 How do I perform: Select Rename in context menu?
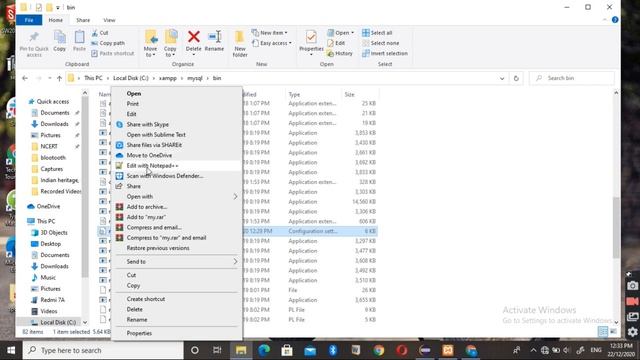tap(177, 320)
